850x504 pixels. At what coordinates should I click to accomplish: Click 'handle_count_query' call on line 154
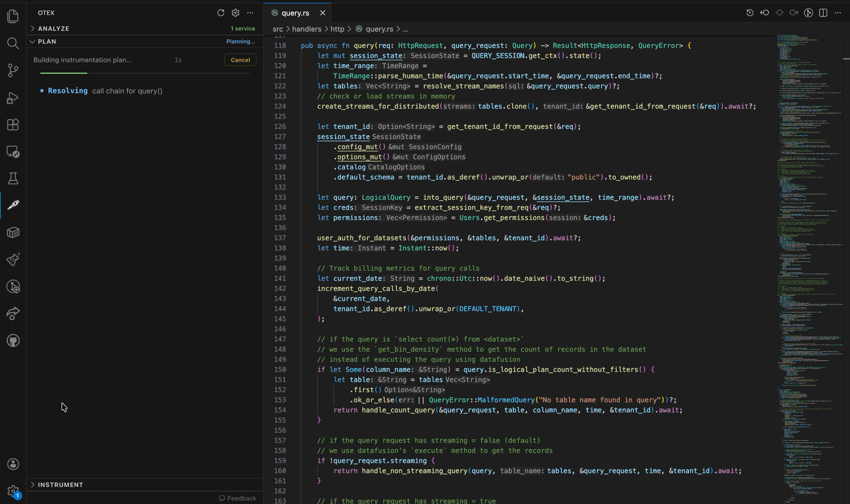pyautogui.click(x=398, y=410)
